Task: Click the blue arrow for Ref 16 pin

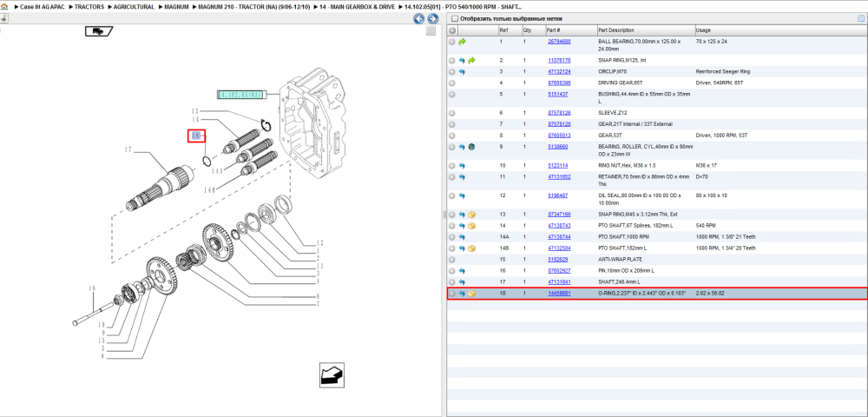Action: click(x=462, y=271)
